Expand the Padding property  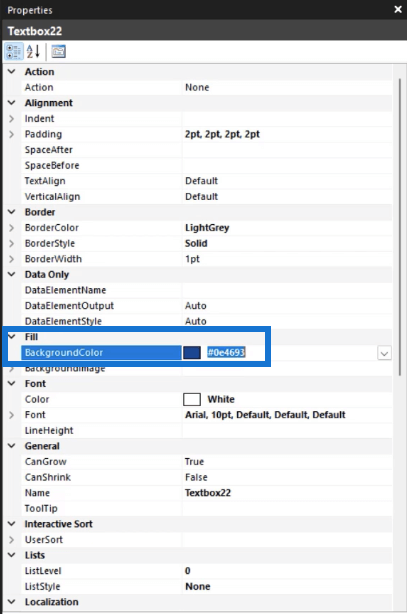coord(11,134)
